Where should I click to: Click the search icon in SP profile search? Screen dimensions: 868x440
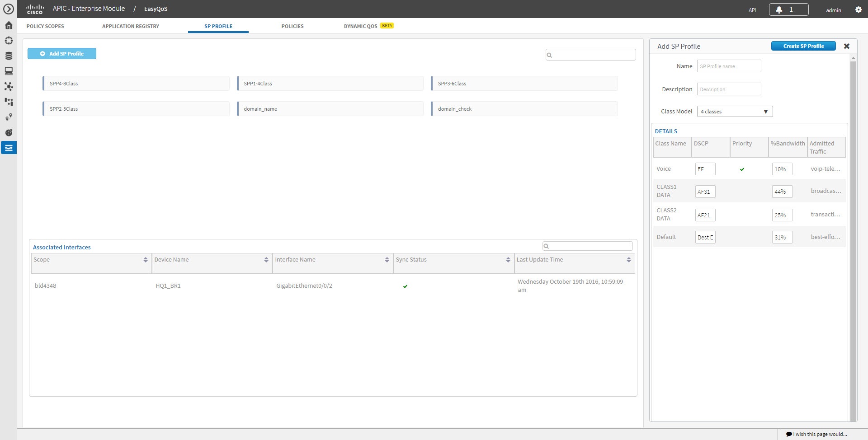pos(549,55)
